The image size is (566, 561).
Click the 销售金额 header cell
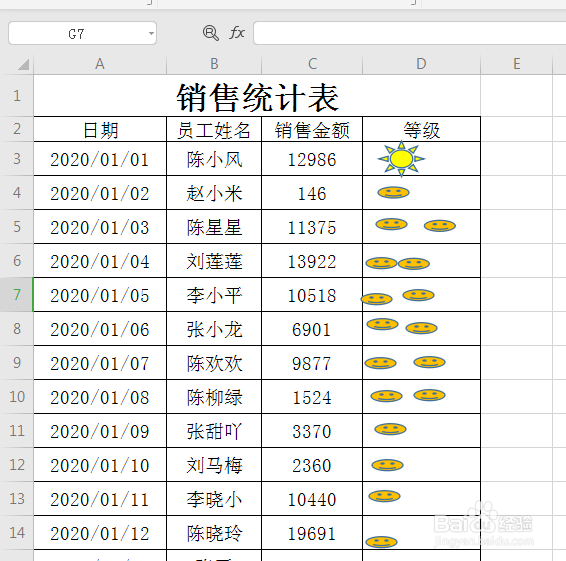[x=312, y=129]
